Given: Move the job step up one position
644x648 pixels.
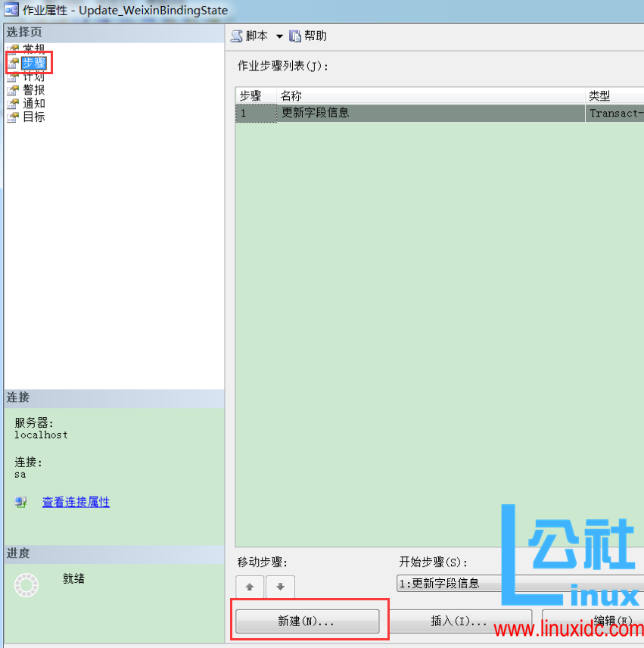Looking at the screenshot, I should (x=249, y=587).
